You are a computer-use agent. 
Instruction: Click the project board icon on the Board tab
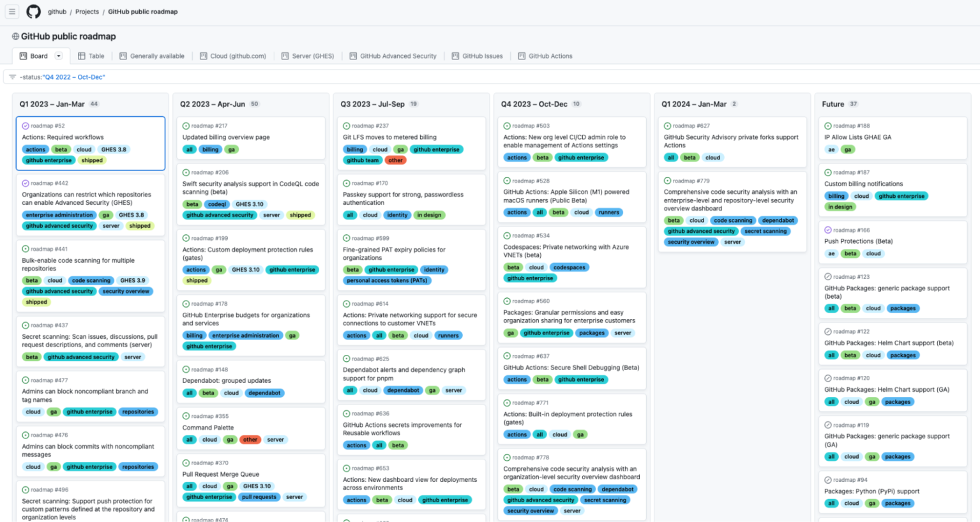[22, 56]
